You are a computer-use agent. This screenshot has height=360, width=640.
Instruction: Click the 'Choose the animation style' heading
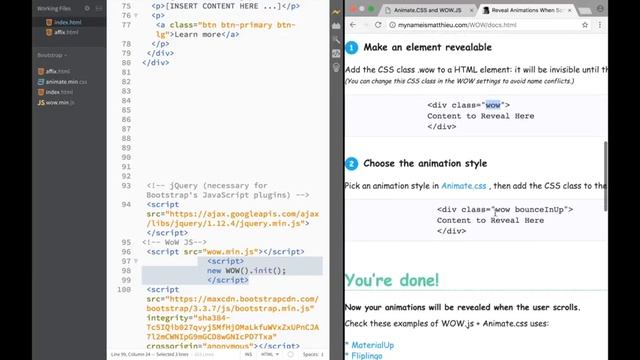[425, 163]
